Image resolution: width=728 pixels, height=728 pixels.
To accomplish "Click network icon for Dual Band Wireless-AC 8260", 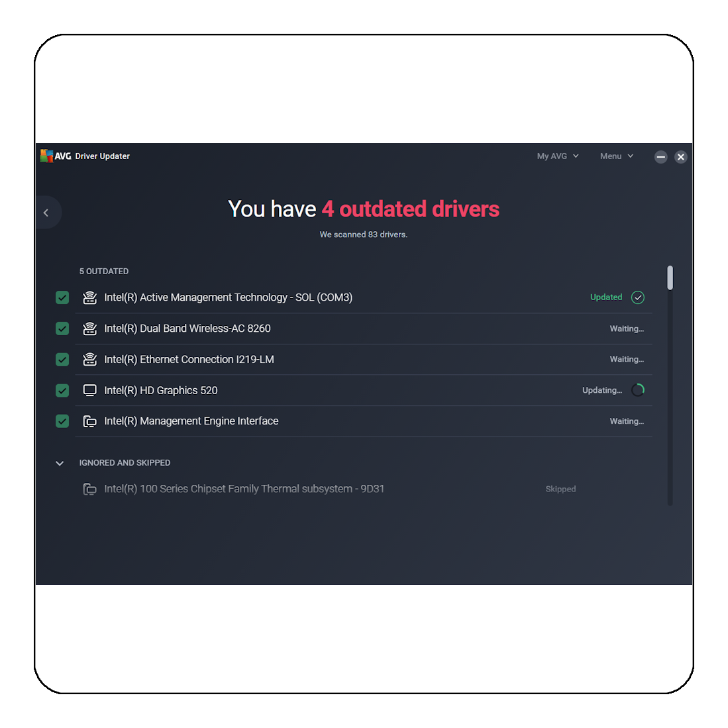I will tap(89, 329).
